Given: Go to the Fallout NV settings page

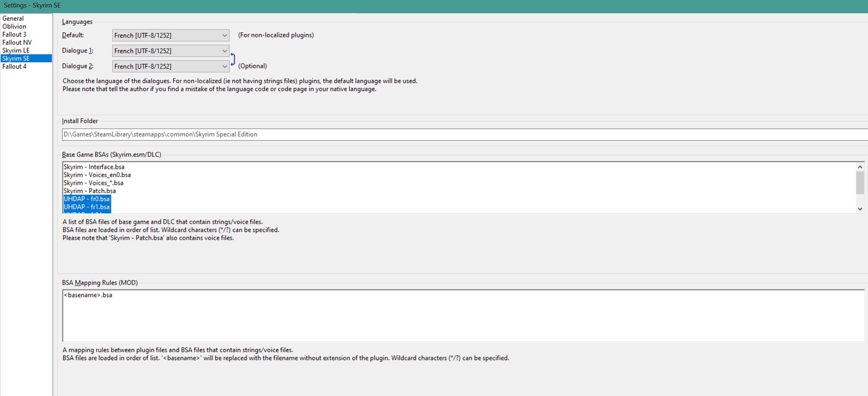Looking at the screenshot, I should (x=17, y=43).
